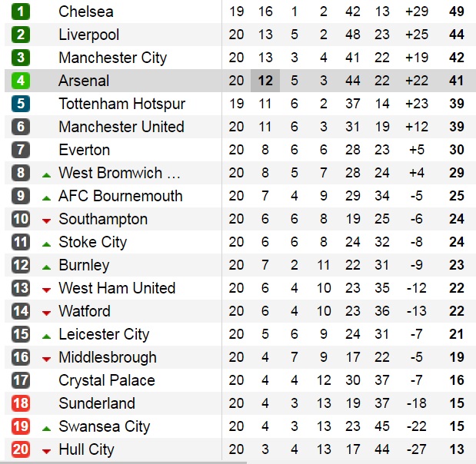Click Chelsea's points total of 49
Viewport: 476px width, 464px height.
[457, 12]
